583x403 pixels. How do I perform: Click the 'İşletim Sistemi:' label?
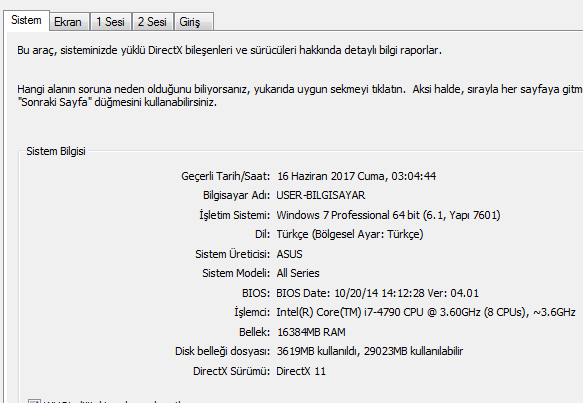click(x=235, y=215)
